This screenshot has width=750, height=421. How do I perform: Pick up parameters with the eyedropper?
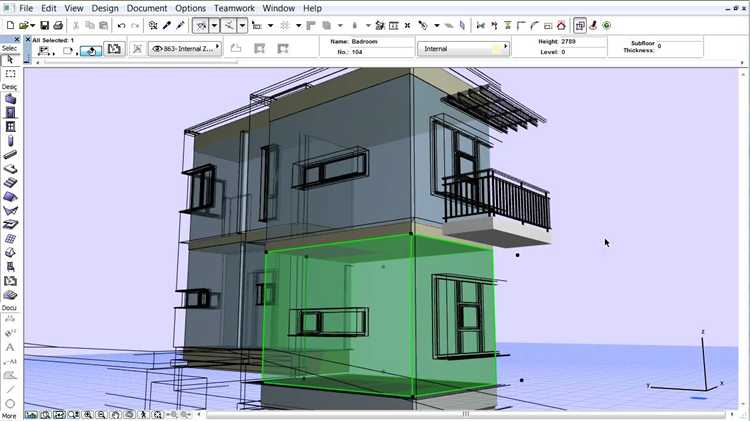166,25
